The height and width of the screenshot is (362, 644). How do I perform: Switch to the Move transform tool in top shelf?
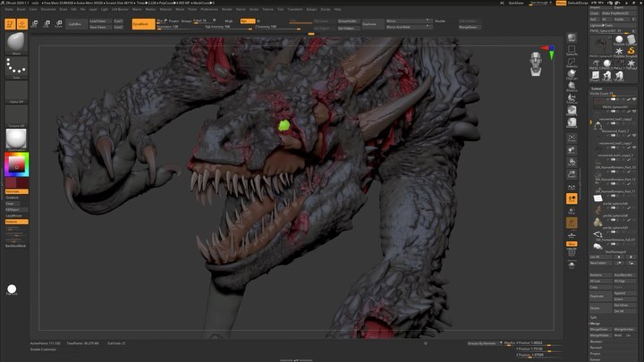35,24
